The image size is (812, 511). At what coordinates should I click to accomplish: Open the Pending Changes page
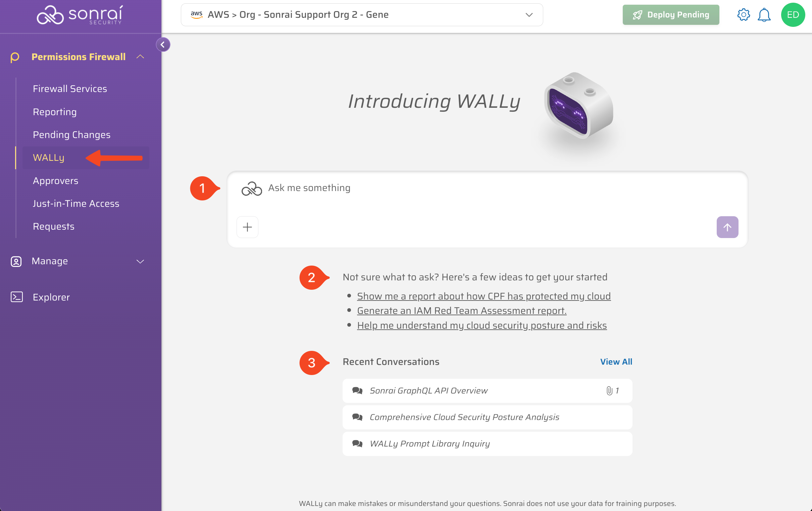pos(71,135)
